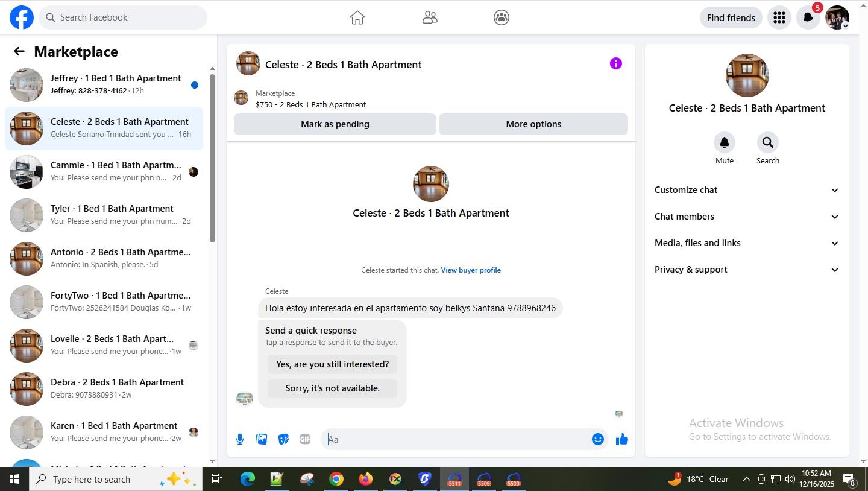The image size is (868, 491).
Task: Focus the Search Facebook field
Action: [x=123, y=17]
